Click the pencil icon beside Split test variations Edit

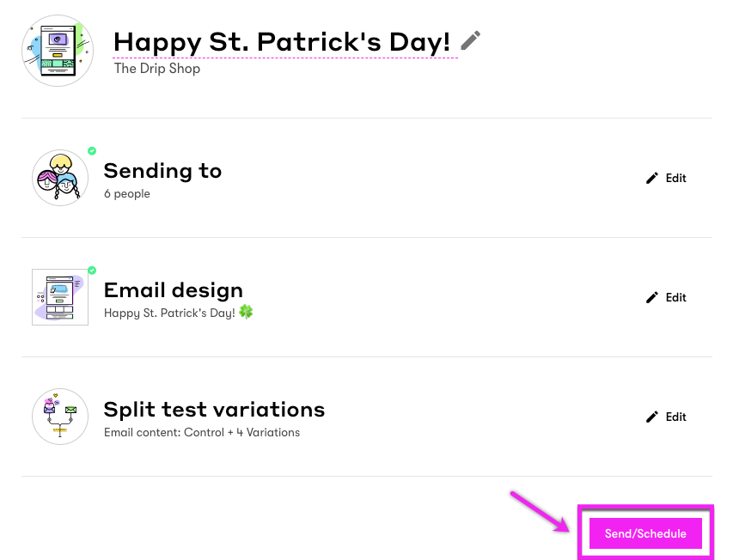[x=652, y=417]
